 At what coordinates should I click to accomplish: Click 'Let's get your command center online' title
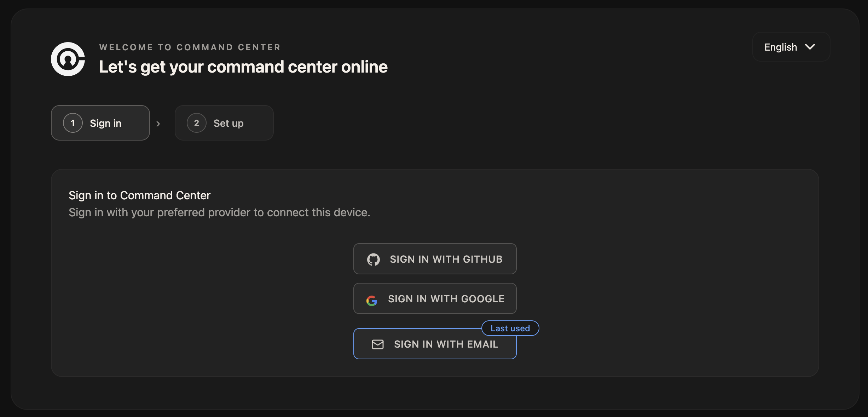tap(243, 67)
